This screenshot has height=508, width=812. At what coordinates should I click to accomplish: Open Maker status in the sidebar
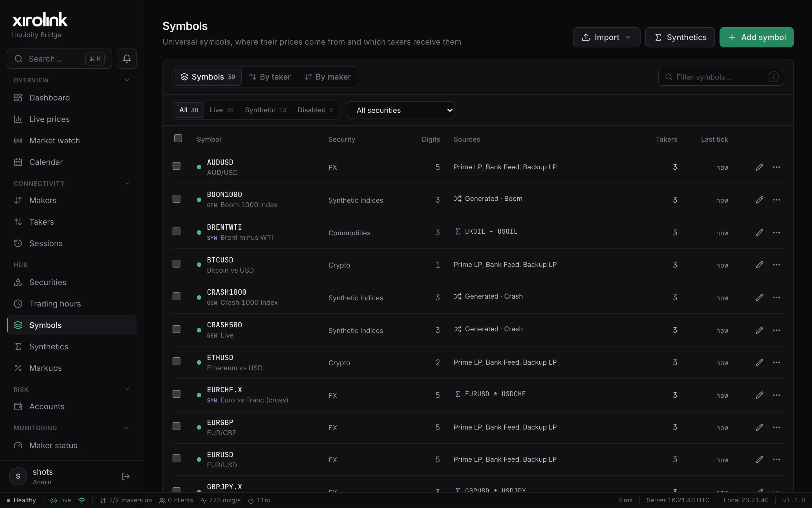coord(72,446)
